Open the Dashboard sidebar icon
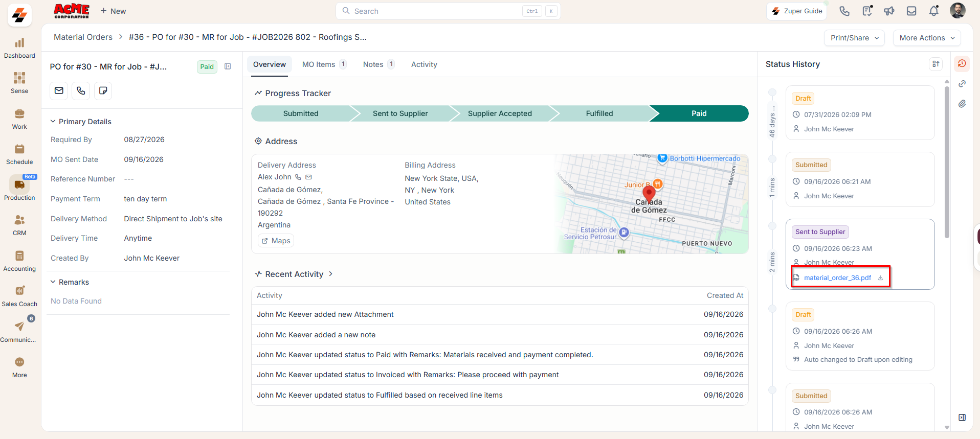This screenshot has height=439, width=980. pos(19,48)
